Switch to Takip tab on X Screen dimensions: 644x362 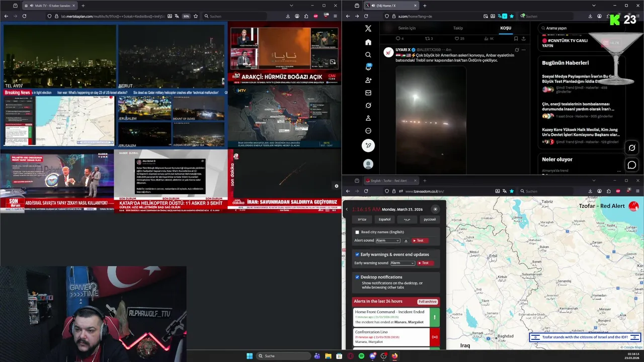pos(458,28)
